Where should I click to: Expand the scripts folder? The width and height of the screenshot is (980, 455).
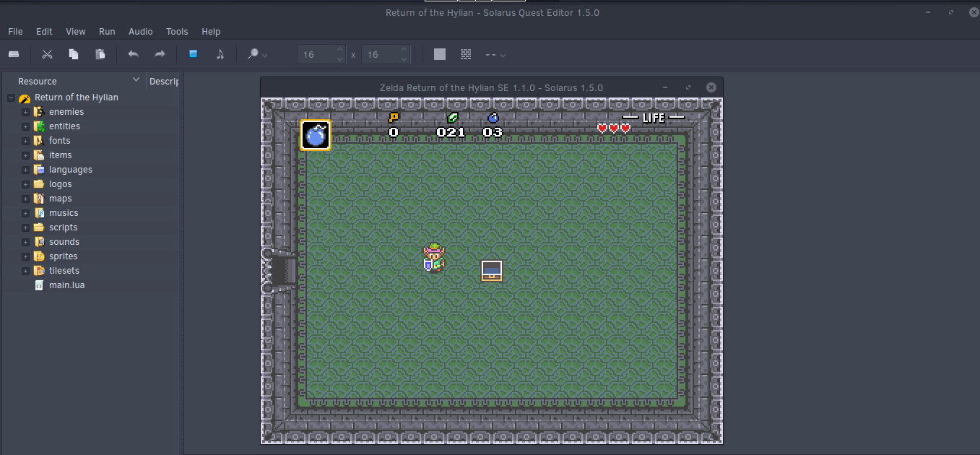25,227
